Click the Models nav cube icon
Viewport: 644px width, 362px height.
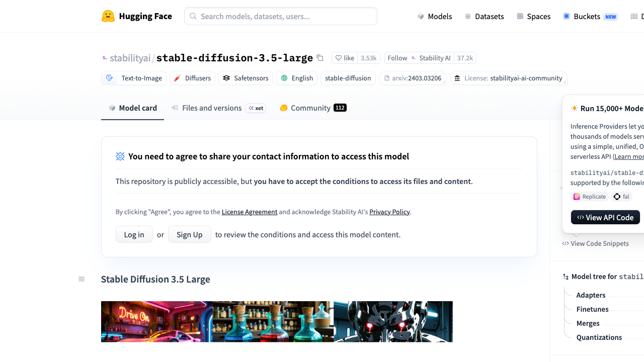(x=421, y=16)
